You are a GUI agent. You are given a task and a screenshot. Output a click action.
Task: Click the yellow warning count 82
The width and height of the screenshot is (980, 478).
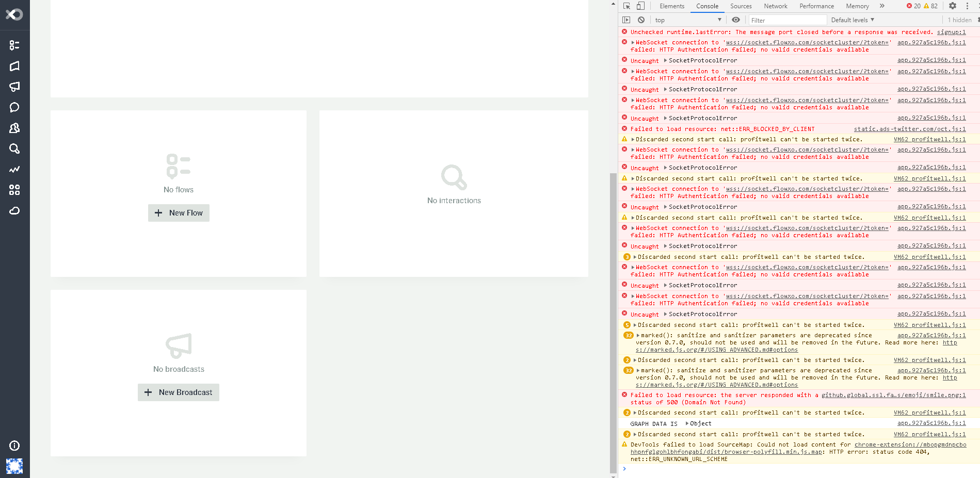click(930, 6)
